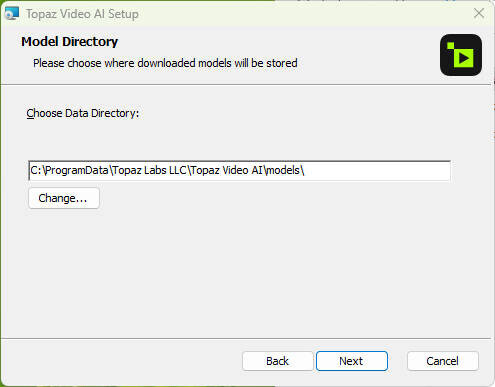The width and height of the screenshot is (495, 387).
Task: Click the small green square in logo
Action: [x=450, y=46]
